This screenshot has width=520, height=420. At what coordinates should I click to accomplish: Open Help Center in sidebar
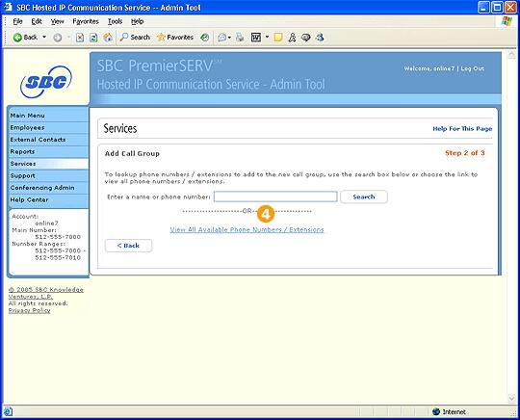click(x=49, y=199)
